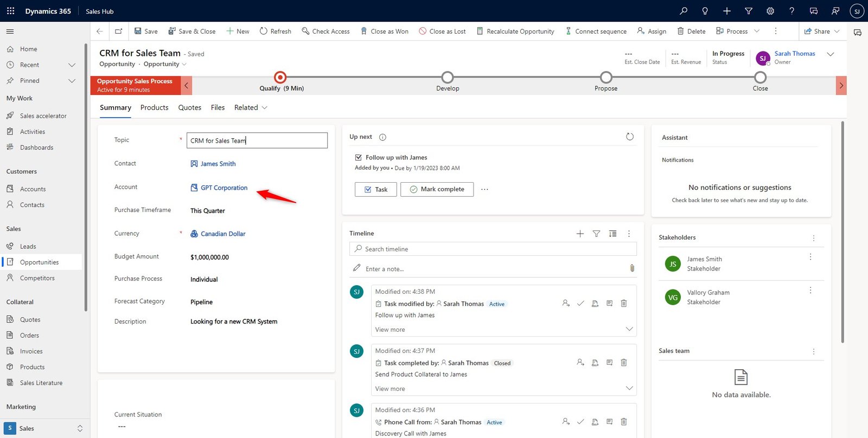Open the lightbulb assistant icon
This screenshot has width=868, height=438.
click(x=705, y=11)
